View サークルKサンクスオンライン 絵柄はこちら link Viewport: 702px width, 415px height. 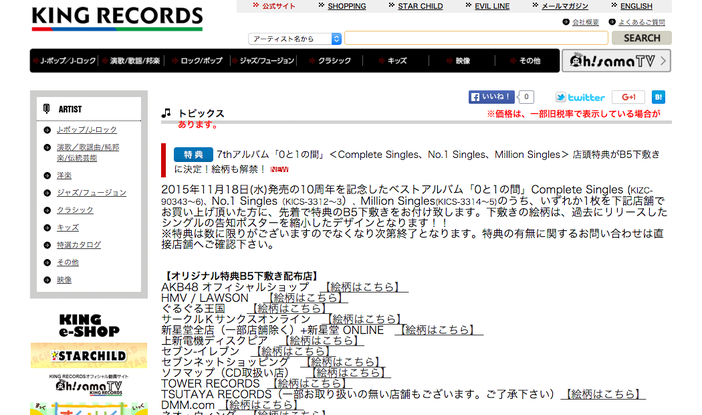coord(364,319)
